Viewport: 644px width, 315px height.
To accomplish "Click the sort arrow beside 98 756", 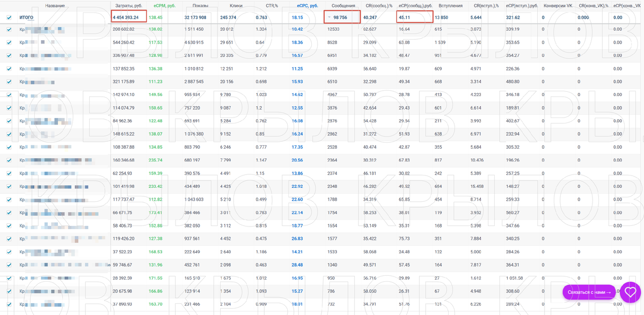I will (329, 17).
